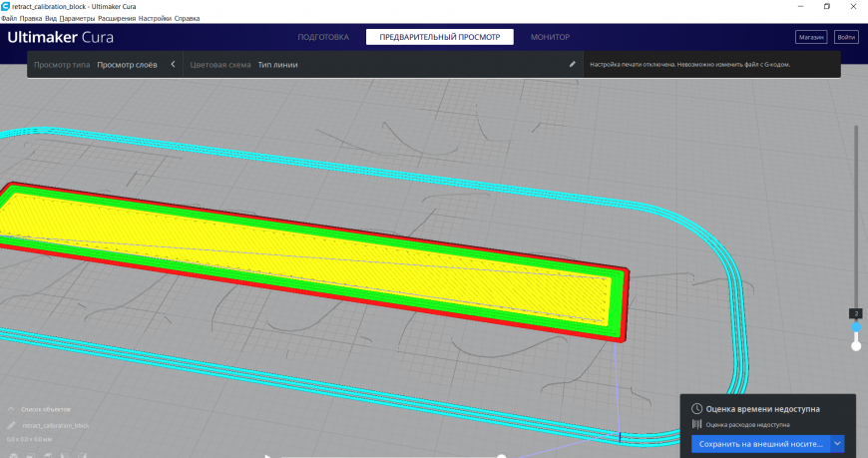The height and width of the screenshot is (458, 868).
Task: Open the Просмотр слоёв view type dropdown
Action: (x=127, y=65)
